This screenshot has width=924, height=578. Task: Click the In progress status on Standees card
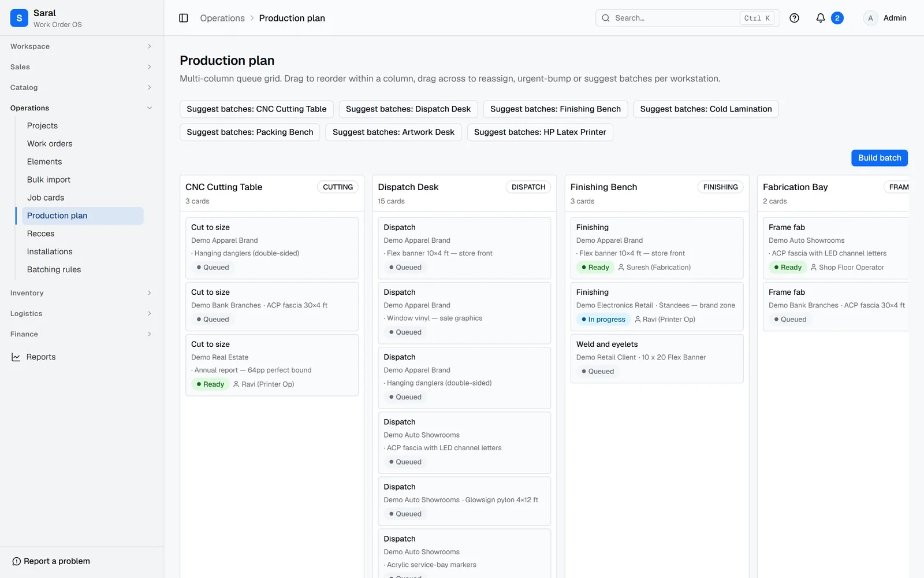[x=603, y=320]
